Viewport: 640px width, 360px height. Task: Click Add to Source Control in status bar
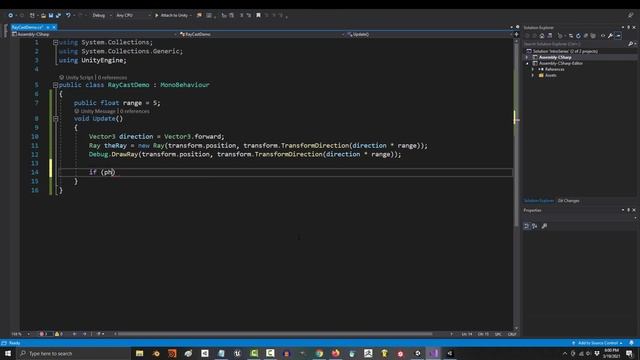point(597,343)
